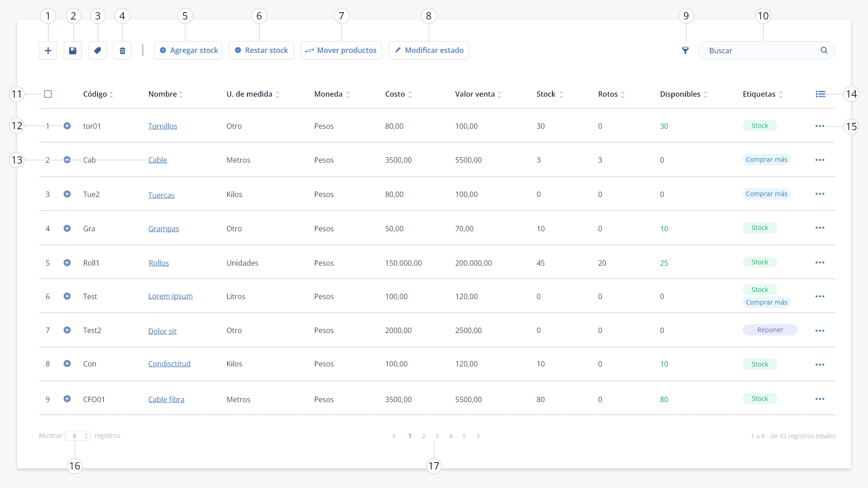Click the tag label icon in toolbar

click(98, 51)
